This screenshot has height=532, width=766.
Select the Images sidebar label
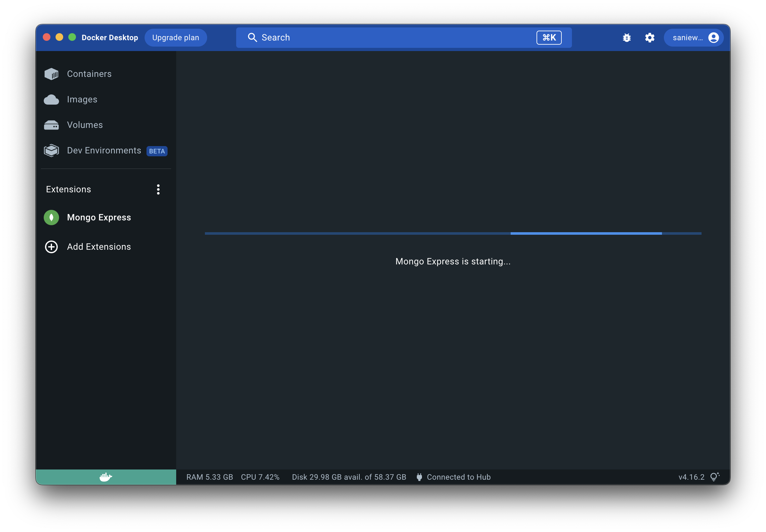(82, 99)
